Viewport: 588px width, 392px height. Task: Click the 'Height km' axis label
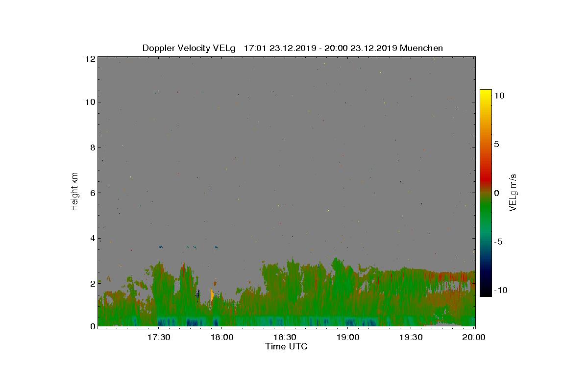[74, 191]
